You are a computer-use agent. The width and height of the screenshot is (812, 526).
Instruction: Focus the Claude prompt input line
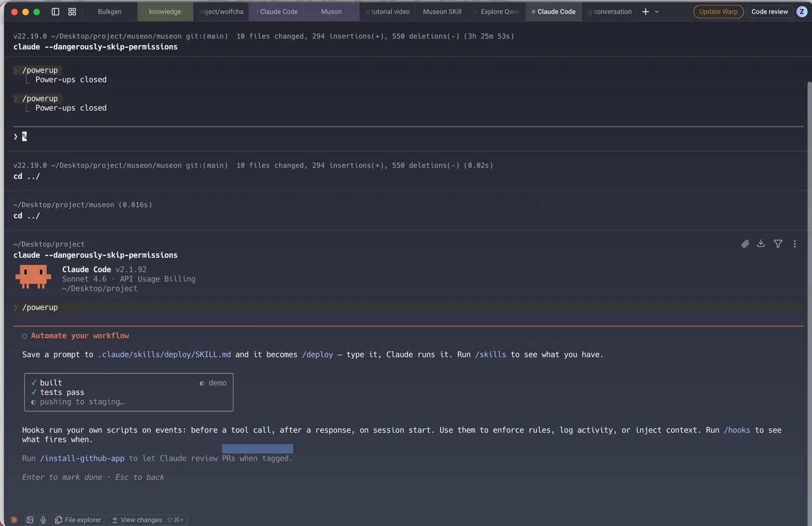(409, 137)
